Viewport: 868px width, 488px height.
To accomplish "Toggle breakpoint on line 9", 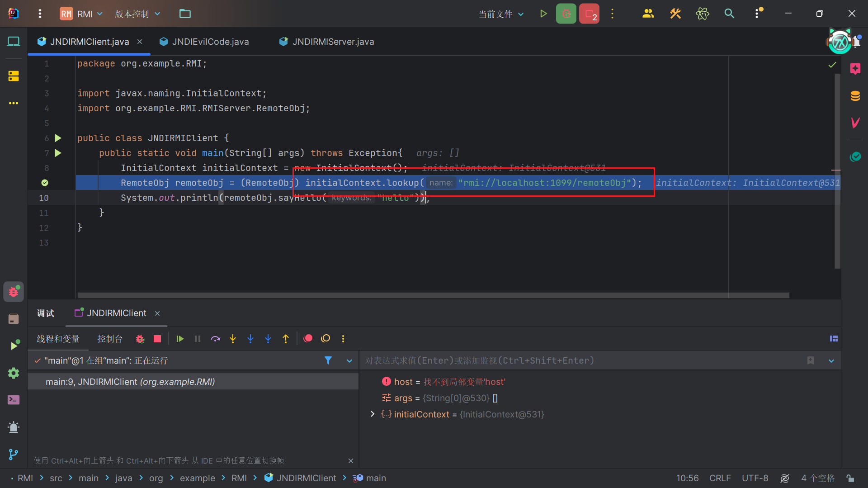I will click(x=45, y=183).
